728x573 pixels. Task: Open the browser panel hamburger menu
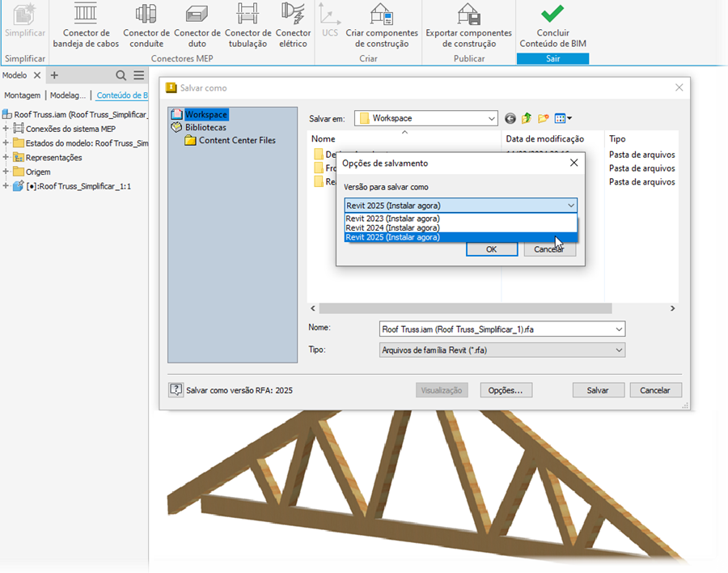coord(138,74)
